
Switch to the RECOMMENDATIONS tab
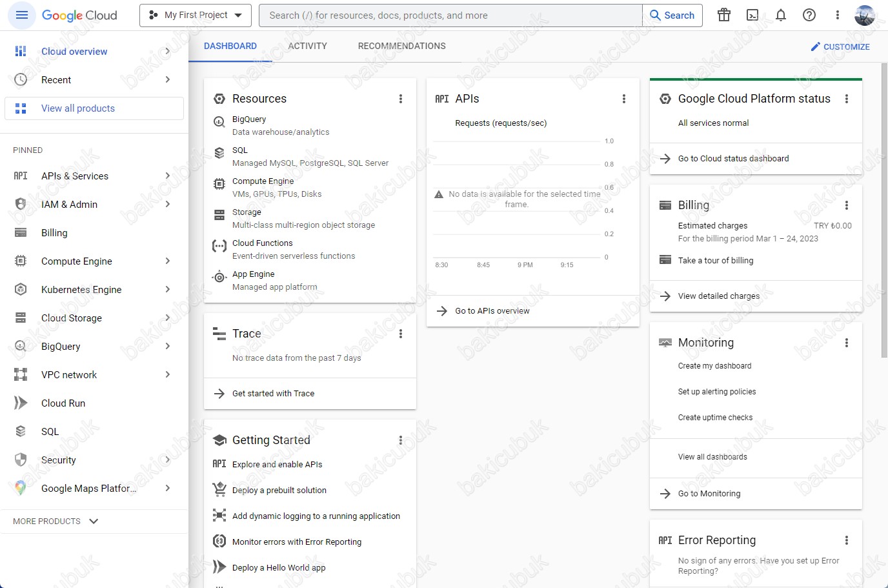(402, 46)
